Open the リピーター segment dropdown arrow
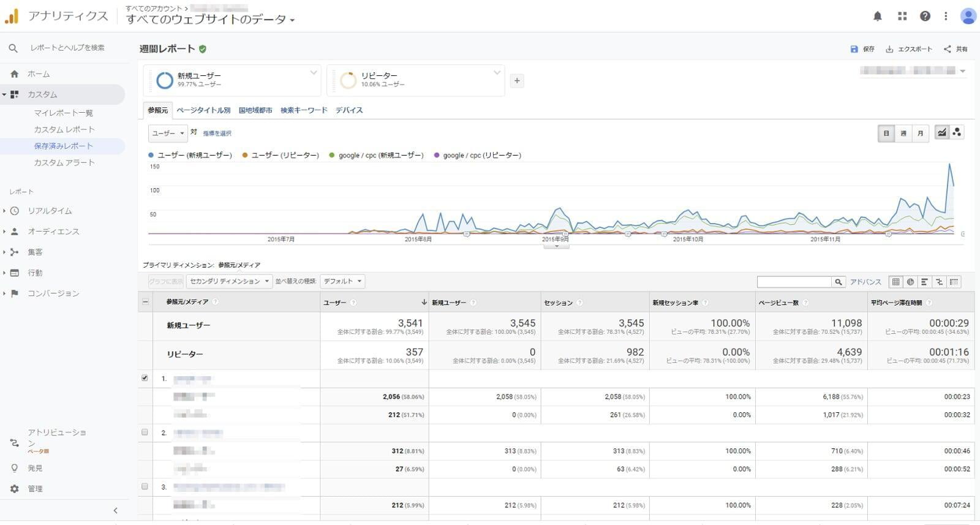 pos(497,73)
